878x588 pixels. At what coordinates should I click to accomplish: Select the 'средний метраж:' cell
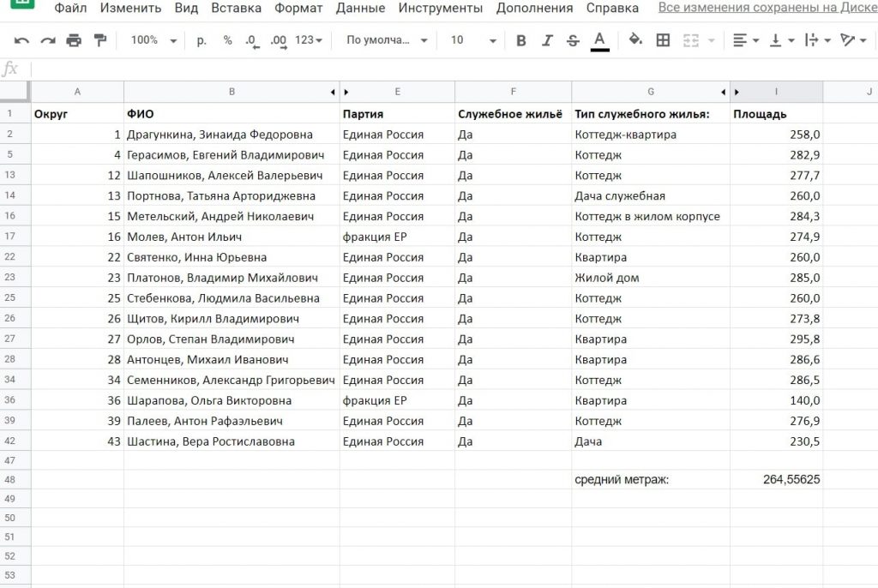pyautogui.click(x=651, y=479)
